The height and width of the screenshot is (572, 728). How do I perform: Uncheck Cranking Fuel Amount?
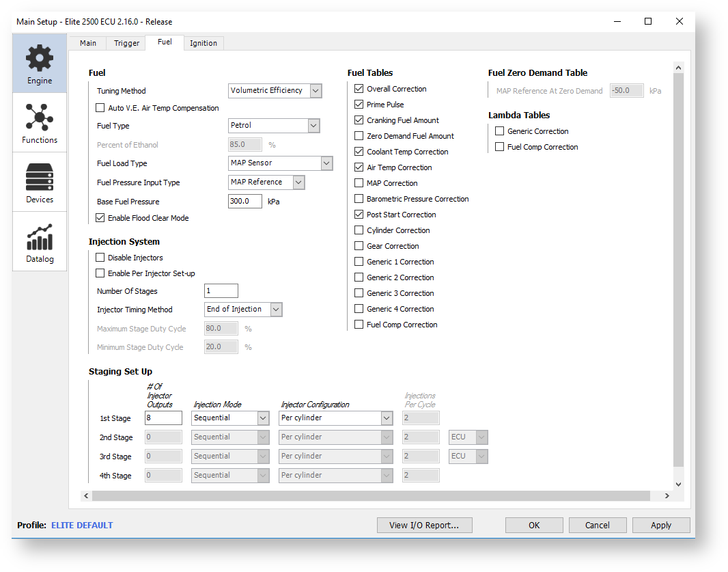(359, 120)
